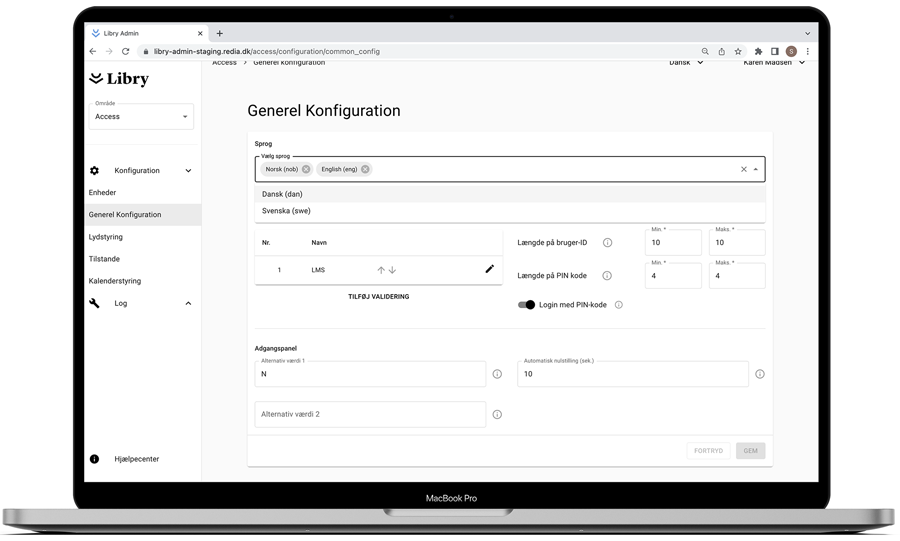Click info icon beside Automatisk nulstilling field
This screenshot has height=541, width=900.
click(x=759, y=374)
